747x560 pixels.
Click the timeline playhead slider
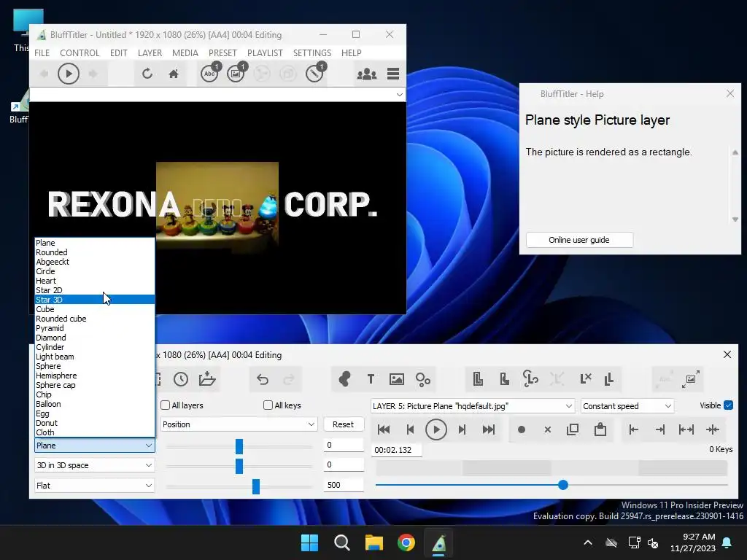coord(563,485)
